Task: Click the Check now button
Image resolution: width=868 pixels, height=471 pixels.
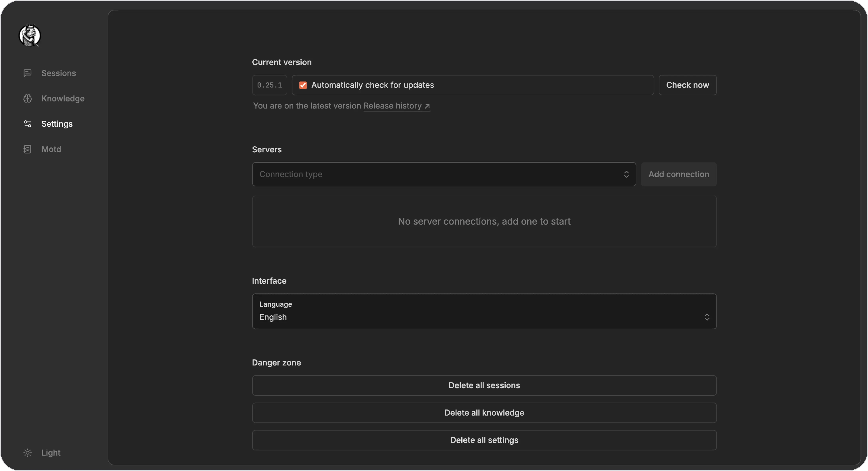Action: [x=687, y=85]
